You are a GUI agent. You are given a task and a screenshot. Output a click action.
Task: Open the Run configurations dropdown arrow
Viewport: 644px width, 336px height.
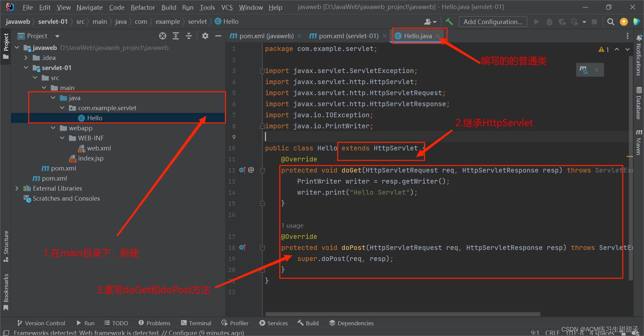[584, 22]
